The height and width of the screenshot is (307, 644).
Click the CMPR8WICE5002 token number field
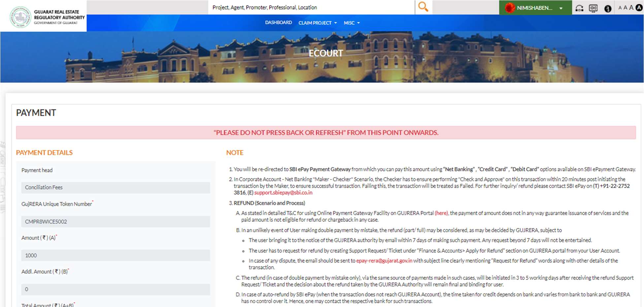pyautogui.click(x=115, y=222)
